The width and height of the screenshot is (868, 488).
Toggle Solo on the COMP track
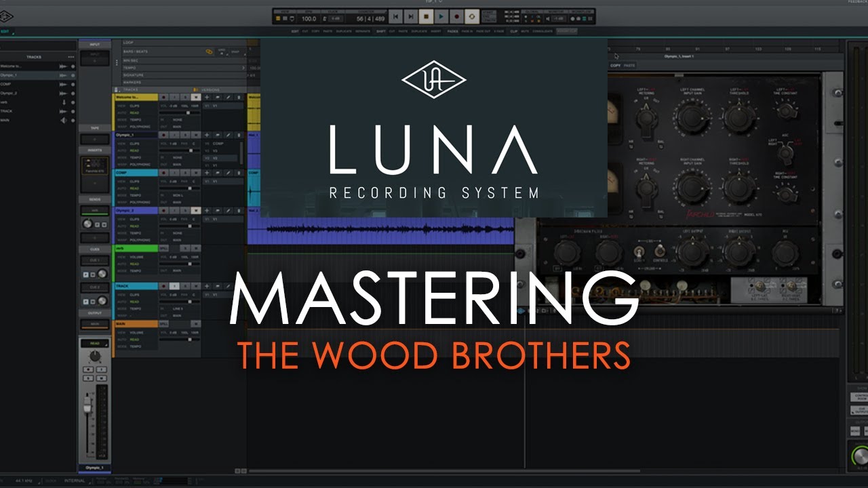tap(185, 173)
